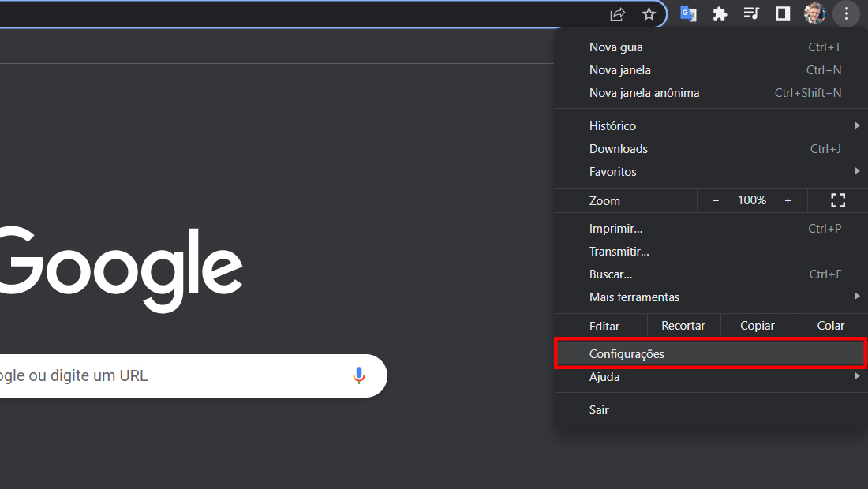Image resolution: width=868 pixels, height=489 pixels.
Task: Click the 100% zoom level value
Action: pyautogui.click(x=752, y=200)
